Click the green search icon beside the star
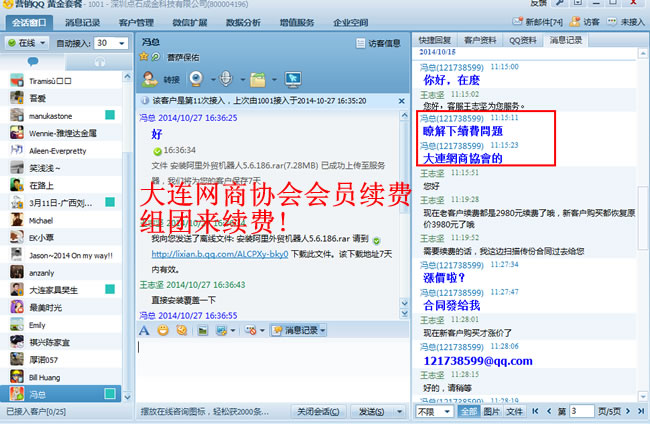This screenshot has width=650, height=424. tap(155, 57)
